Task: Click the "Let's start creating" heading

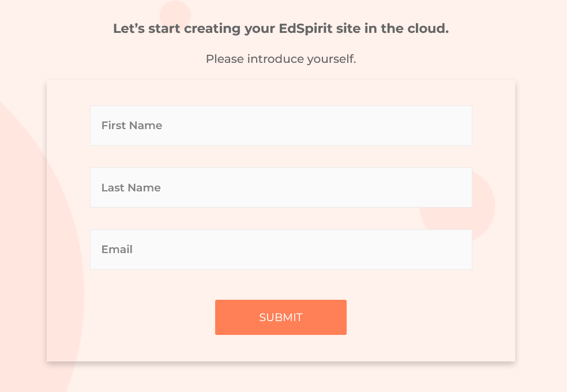Action: [x=280, y=28]
